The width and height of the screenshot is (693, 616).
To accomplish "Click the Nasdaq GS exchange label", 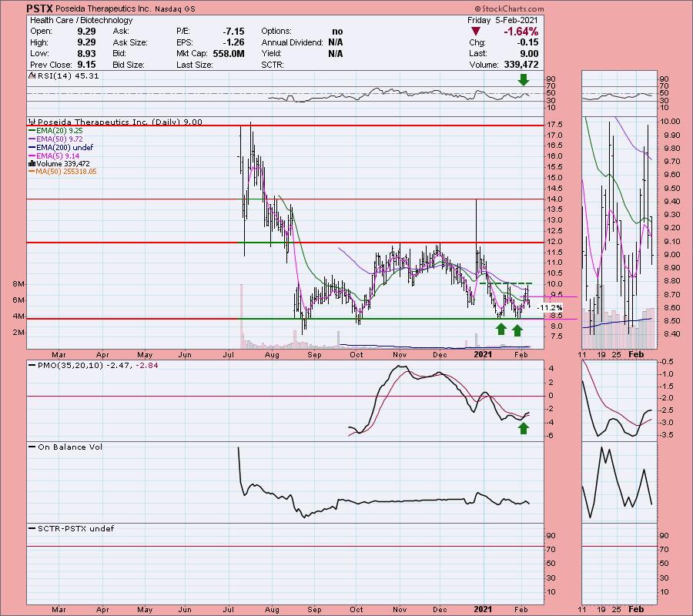I will [x=175, y=8].
